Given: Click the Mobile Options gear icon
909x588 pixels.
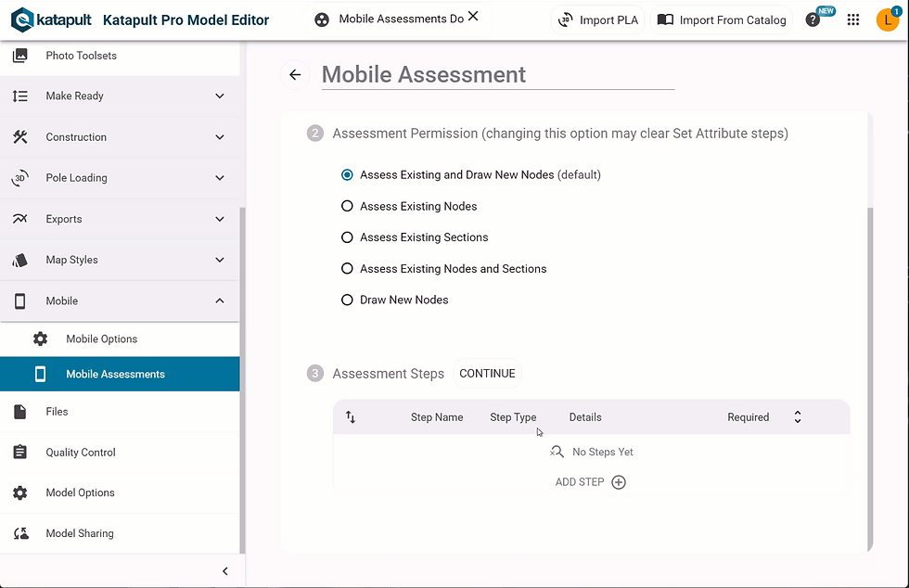Looking at the screenshot, I should point(40,339).
